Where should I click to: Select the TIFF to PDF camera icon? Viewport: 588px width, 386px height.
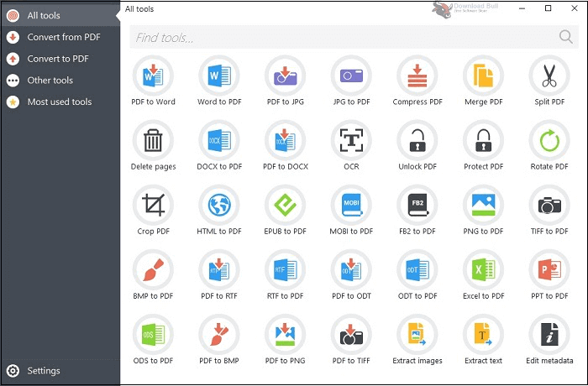pos(549,205)
